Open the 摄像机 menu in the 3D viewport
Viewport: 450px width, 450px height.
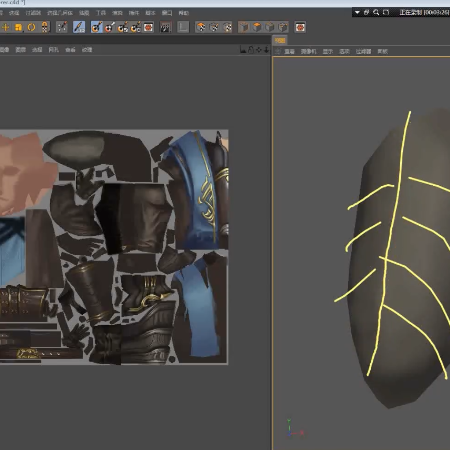tap(309, 52)
